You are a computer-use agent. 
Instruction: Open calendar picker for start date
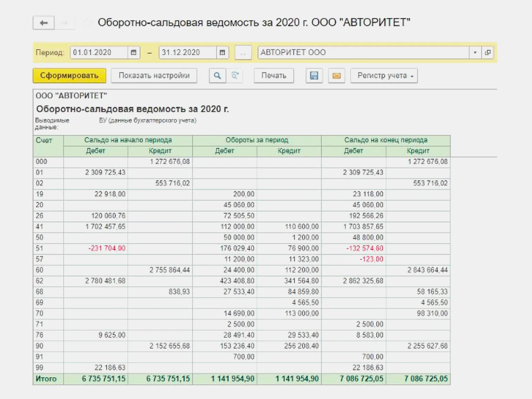point(134,53)
